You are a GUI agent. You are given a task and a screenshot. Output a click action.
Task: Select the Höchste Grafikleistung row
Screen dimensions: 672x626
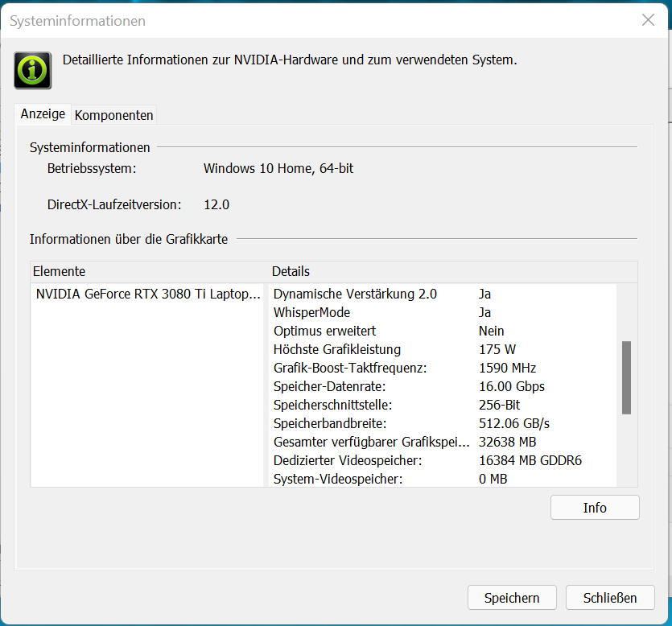(x=443, y=349)
